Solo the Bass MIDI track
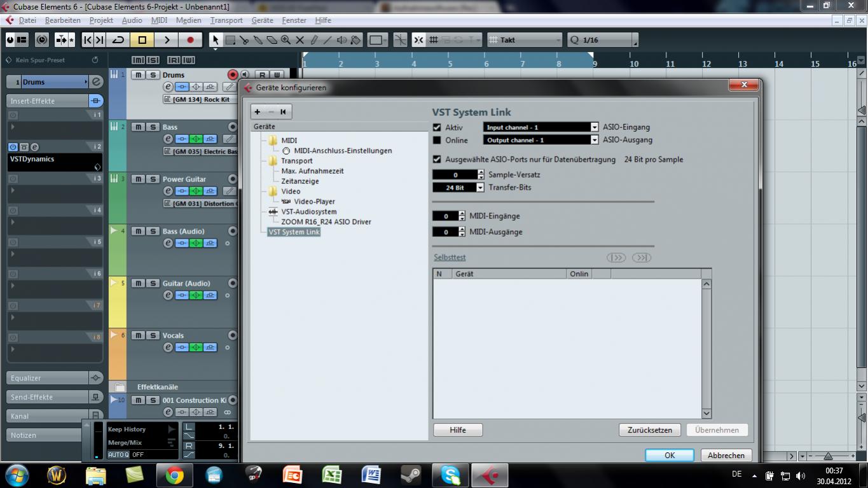This screenshot has height=488, width=868. point(153,127)
